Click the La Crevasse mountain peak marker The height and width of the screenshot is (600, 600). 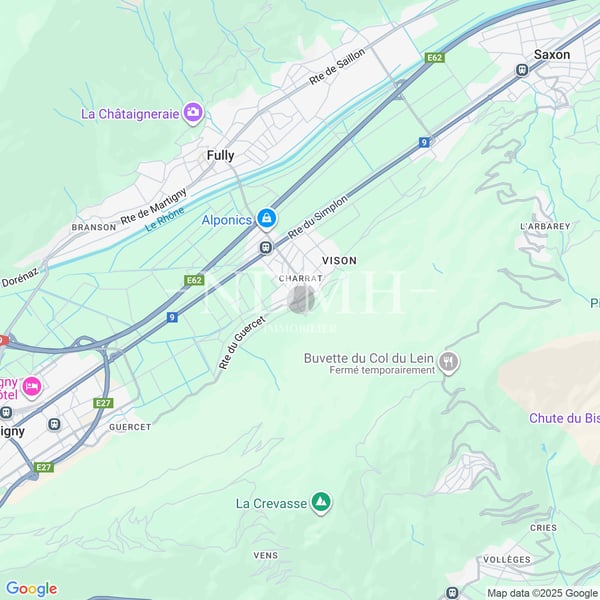point(321,502)
